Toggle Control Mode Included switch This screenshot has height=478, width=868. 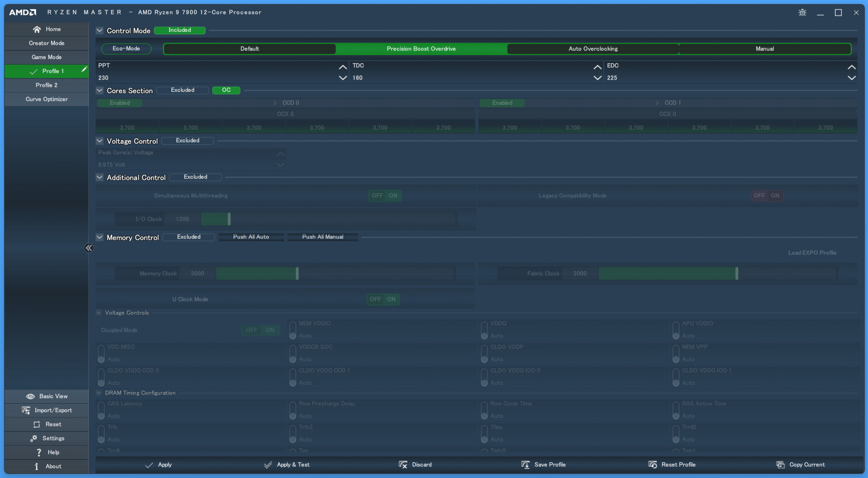[180, 30]
